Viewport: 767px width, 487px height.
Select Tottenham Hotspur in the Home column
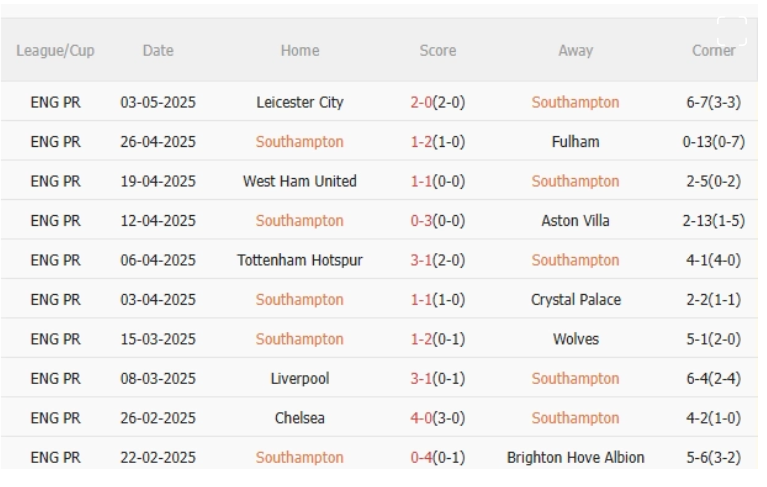[x=300, y=260]
